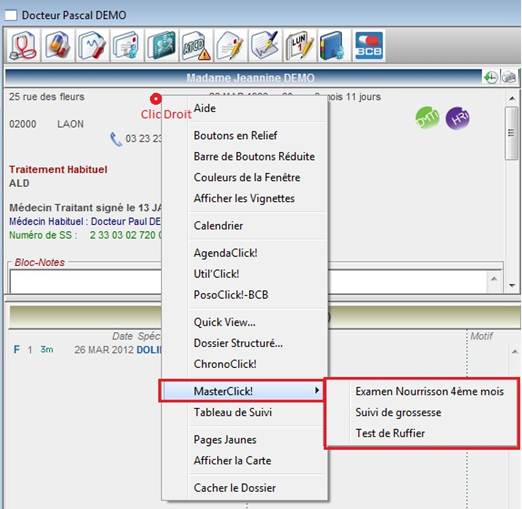522x509 pixels.
Task: Click the letter with person toolbar icon
Action: click(x=127, y=46)
